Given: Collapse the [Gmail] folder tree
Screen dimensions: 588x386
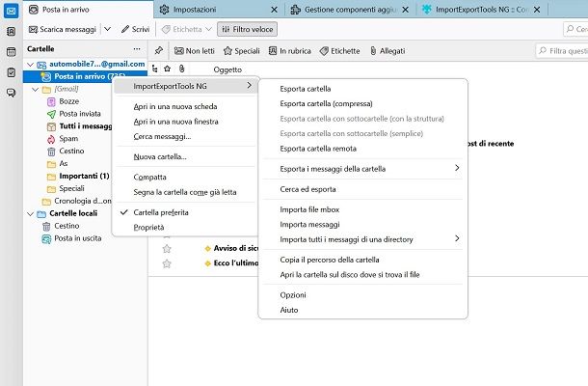Looking at the screenshot, I should 36,90.
